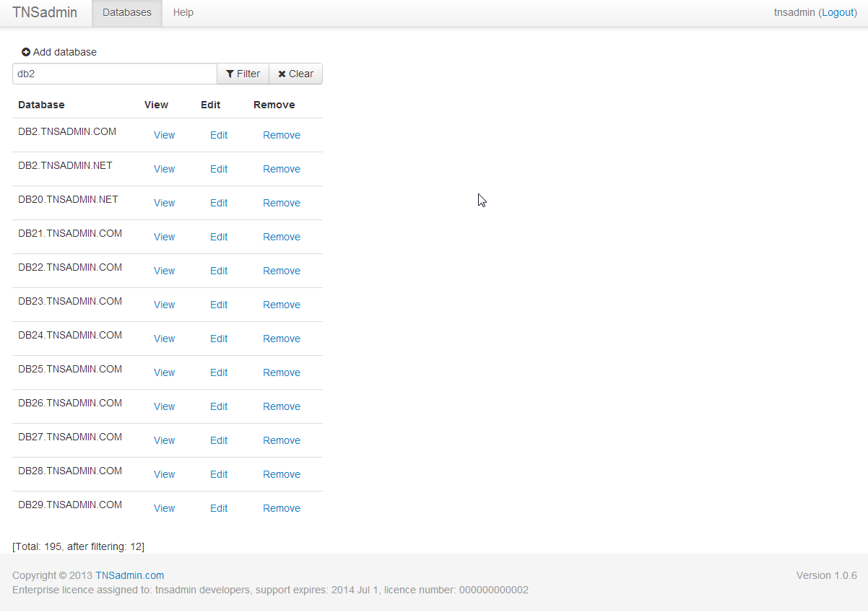Remove DB21.TNSADMIN.COM database
This screenshot has width=868, height=615.
point(282,237)
